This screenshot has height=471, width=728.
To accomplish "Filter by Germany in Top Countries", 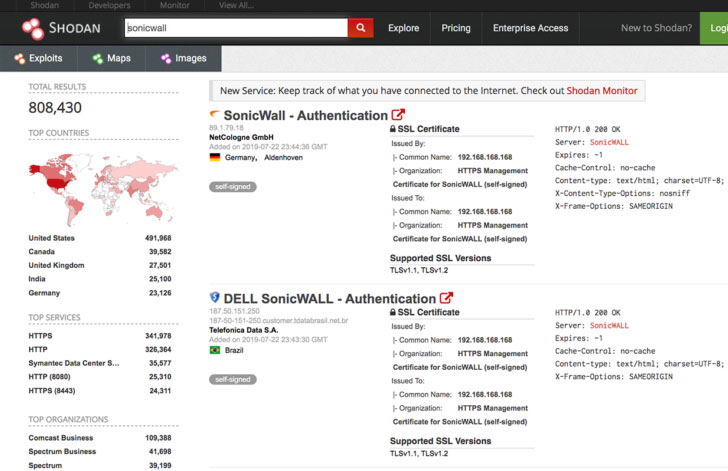I will tap(44, 293).
